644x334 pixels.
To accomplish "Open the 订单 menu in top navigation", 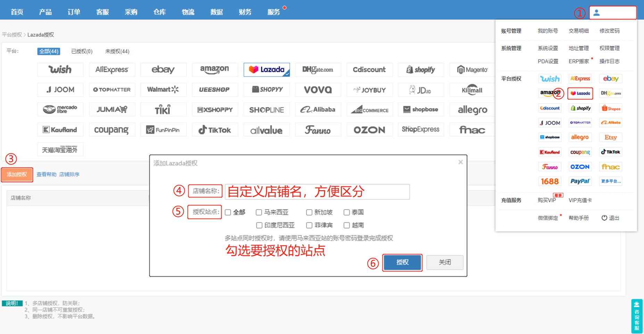I will (x=74, y=12).
